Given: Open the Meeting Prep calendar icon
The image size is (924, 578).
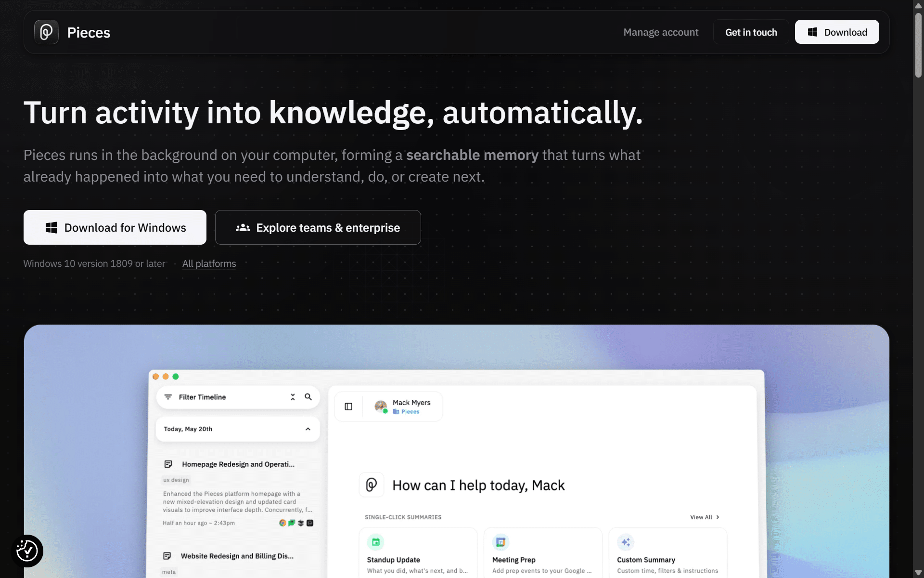Looking at the screenshot, I should click(x=501, y=542).
